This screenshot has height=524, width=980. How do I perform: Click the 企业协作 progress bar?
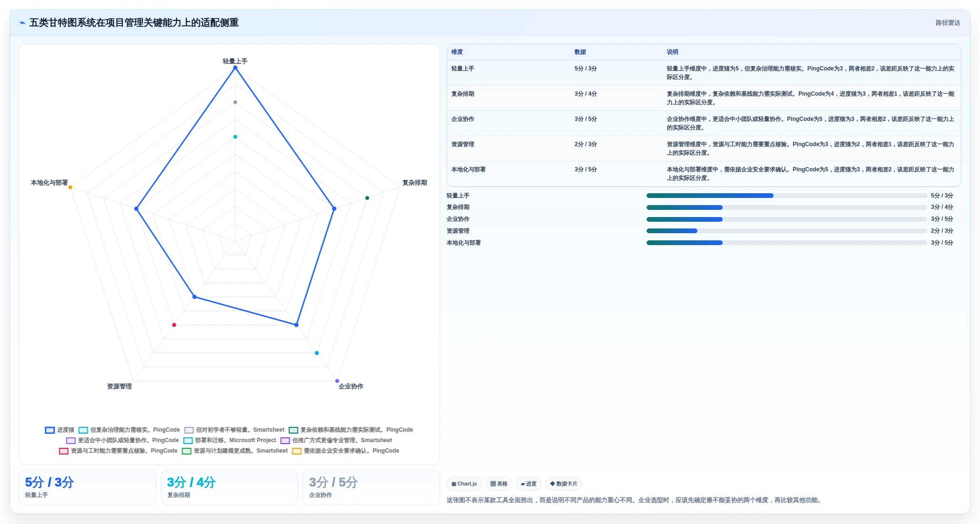pyautogui.click(x=786, y=219)
